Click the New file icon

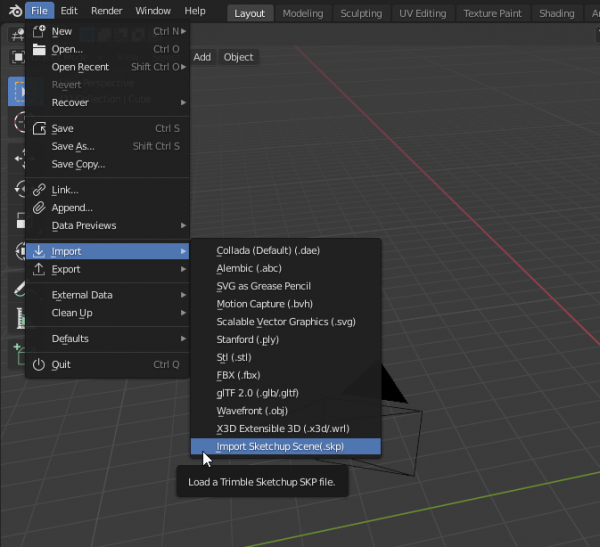tap(39, 31)
